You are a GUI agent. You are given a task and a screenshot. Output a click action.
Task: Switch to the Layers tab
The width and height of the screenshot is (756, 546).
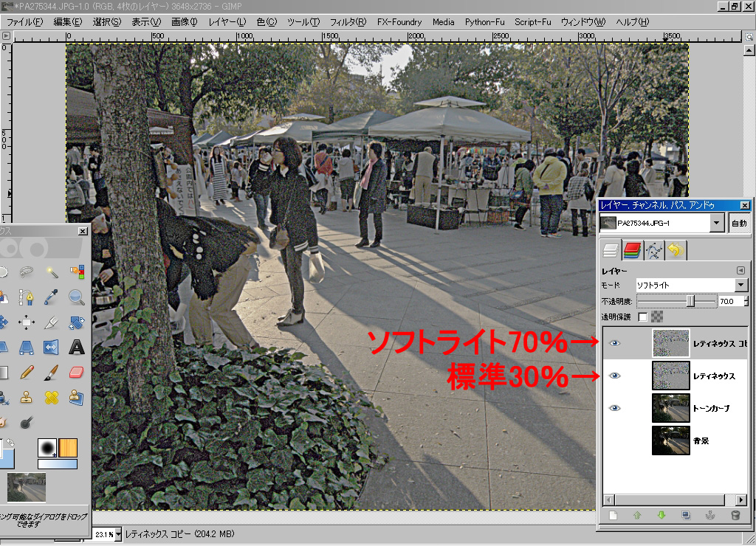(611, 250)
